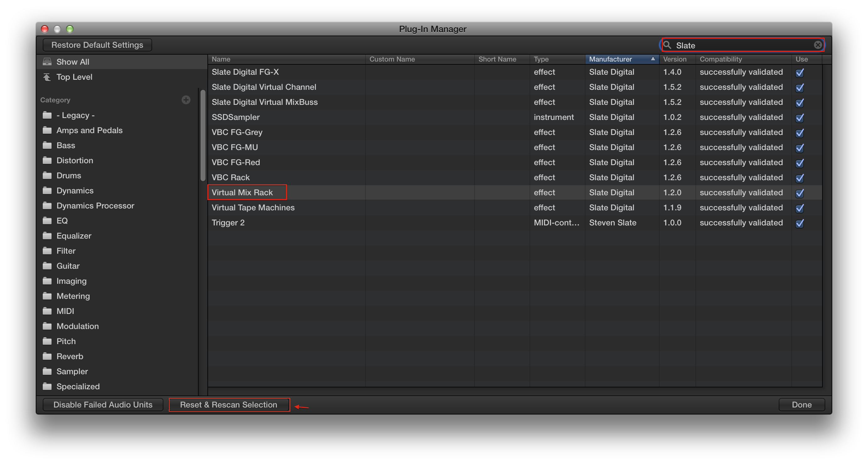Viewport: 868px width, 464px height.
Task: Click the Slate search input field
Action: (743, 45)
